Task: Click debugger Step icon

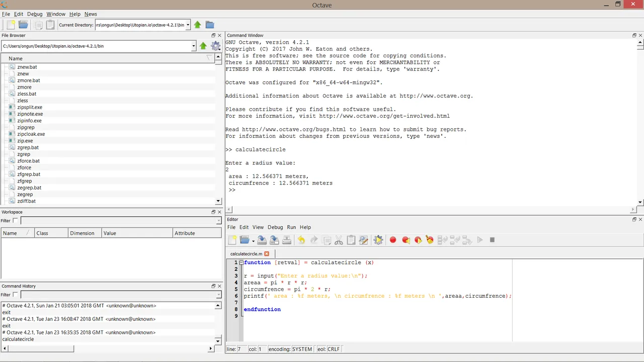Action: tap(443, 240)
